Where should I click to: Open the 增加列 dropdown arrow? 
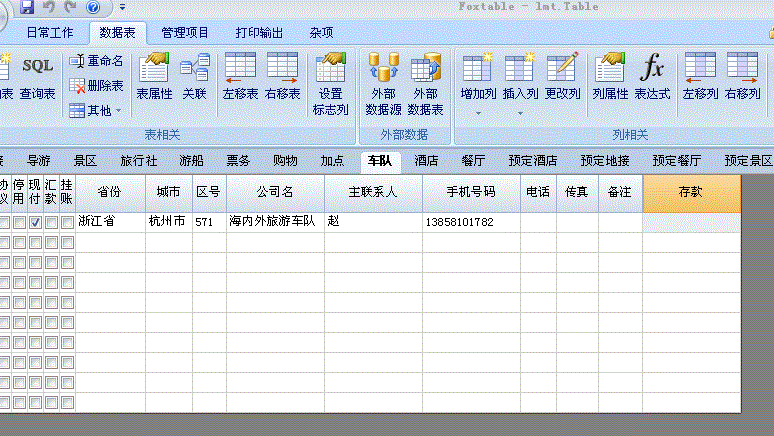click(x=477, y=112)
